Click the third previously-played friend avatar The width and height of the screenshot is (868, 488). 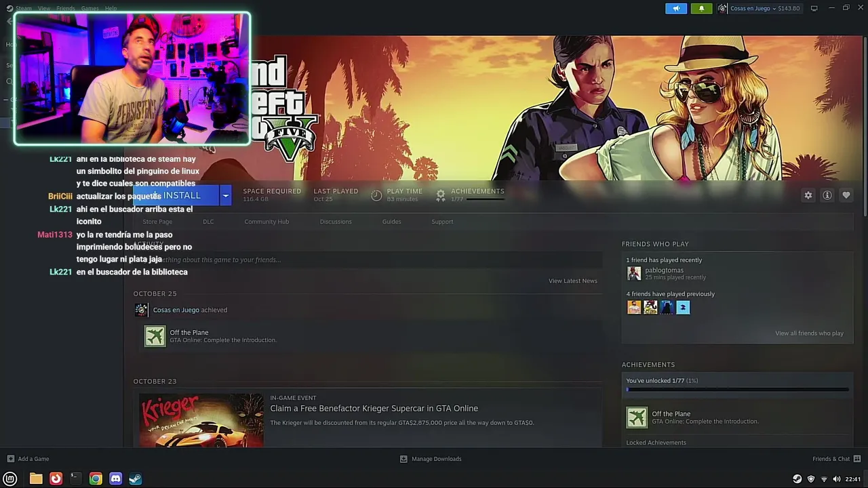[x=667, y=308]
